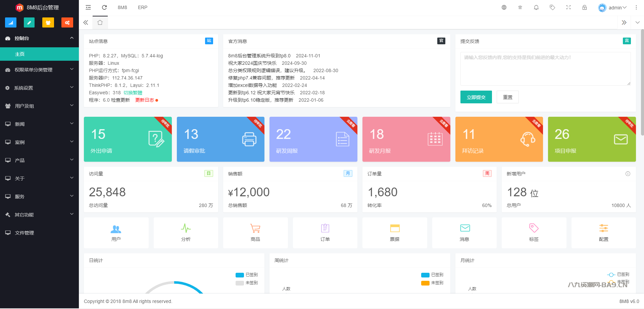Click the 更新日志 link
The width and height of the screenshot is (644, 309).
click(x=145, y=100)
